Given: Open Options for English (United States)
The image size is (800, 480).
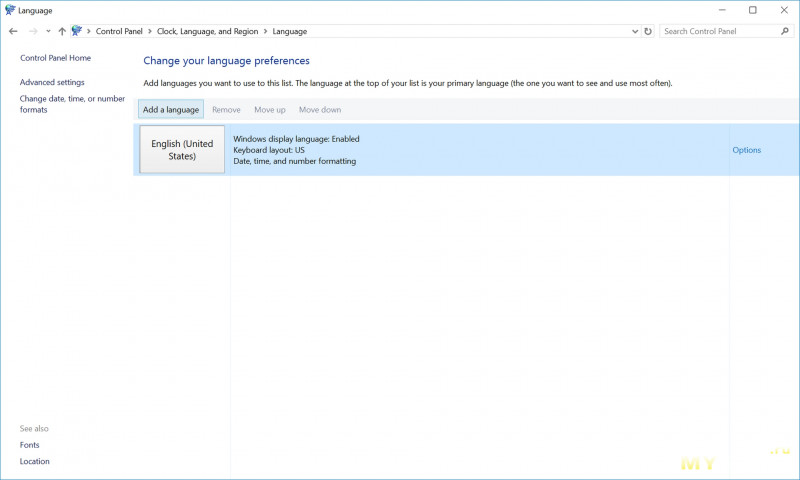Looking at the screenshot, I should pos(746,150).
